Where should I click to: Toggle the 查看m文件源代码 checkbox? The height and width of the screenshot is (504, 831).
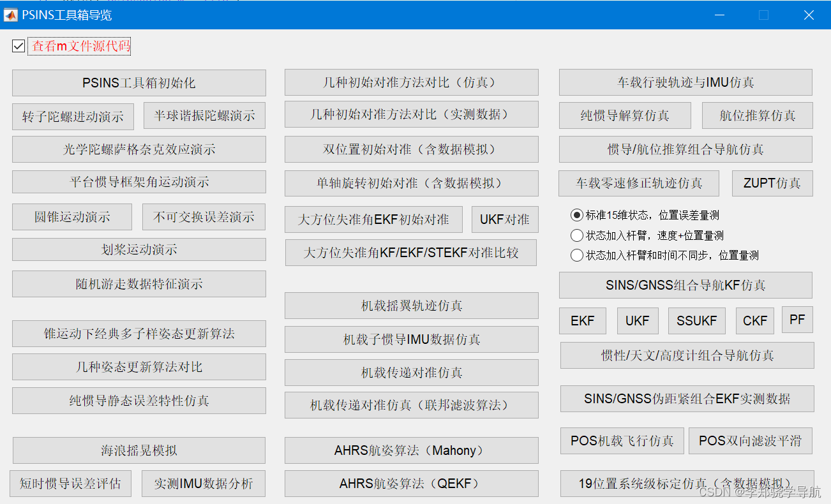[19, 46]
